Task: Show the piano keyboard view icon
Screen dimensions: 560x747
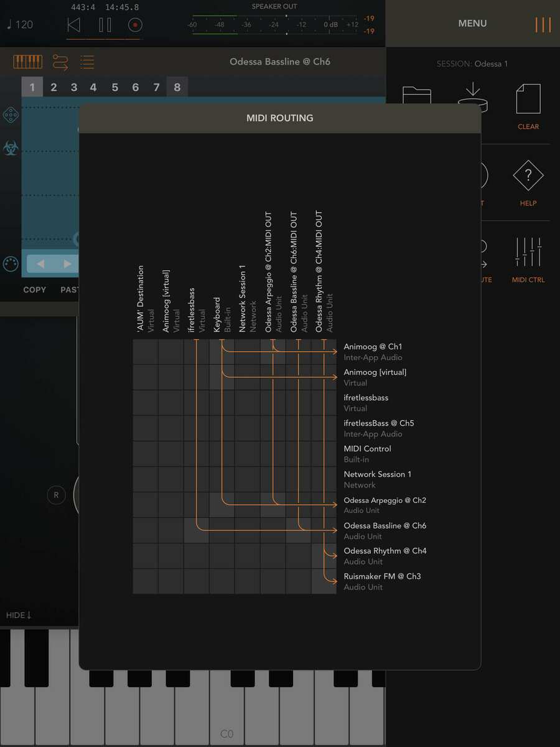Action: point(28,62)
